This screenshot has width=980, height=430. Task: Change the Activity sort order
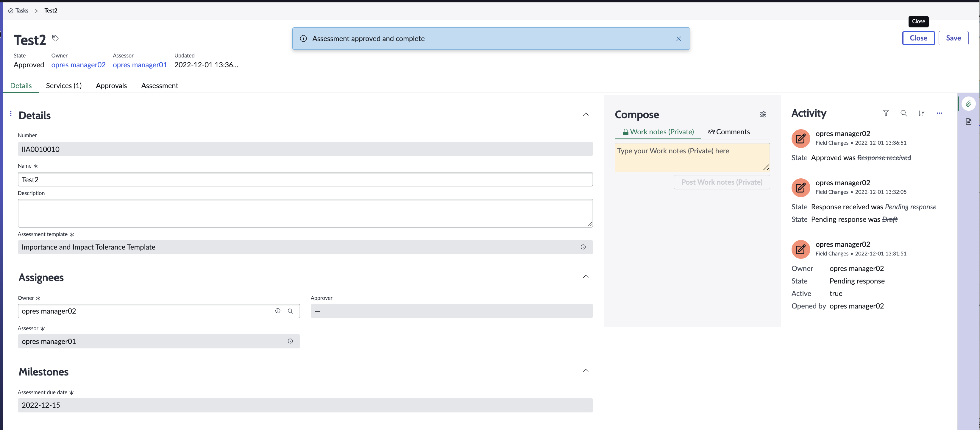pyautogui.click(x=921, y=113)
